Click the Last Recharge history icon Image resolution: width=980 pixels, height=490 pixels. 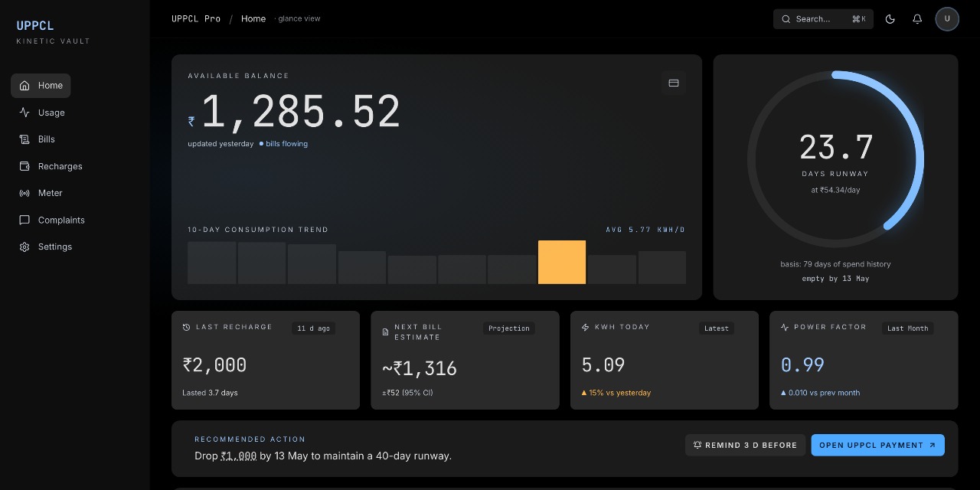187,327
